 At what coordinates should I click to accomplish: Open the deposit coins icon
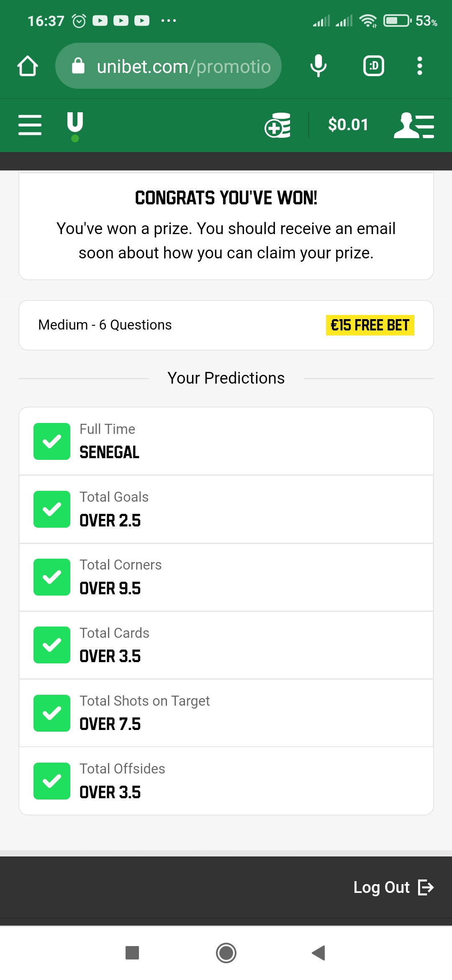pos(278,125)
